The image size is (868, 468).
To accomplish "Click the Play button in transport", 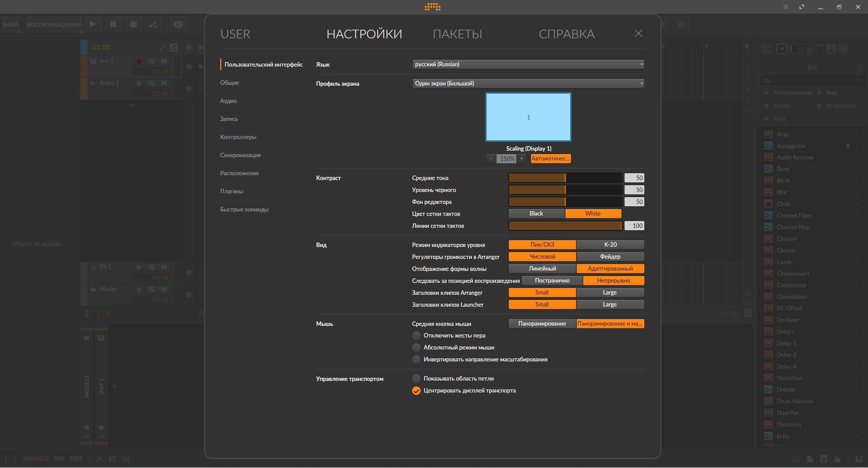I will 93,24.
